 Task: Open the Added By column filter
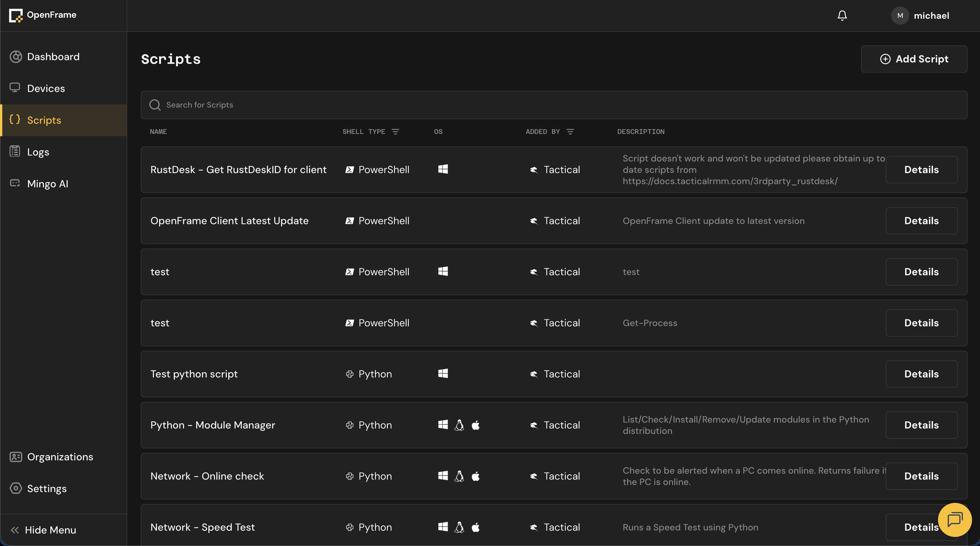tap(570, 132)
